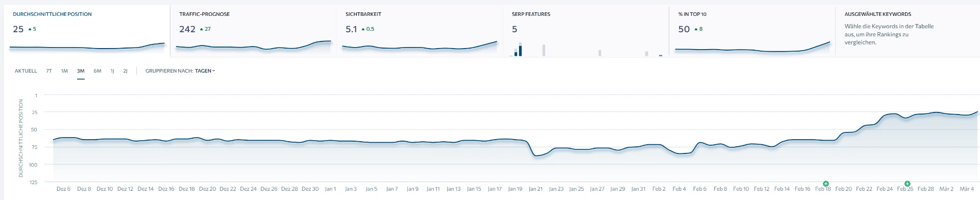
Task: Select the Durchschnittliche Position metric card
Action: tap(87, 31)
